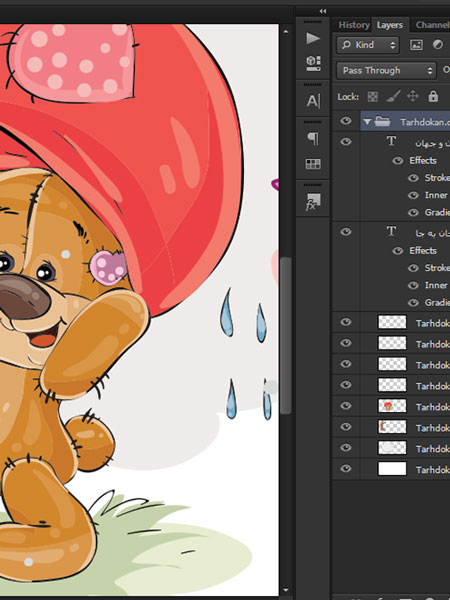450x600 pixels.
Task: Open the Kind filter dropdown
Action: pyautogui.click(x=368, y=45)
